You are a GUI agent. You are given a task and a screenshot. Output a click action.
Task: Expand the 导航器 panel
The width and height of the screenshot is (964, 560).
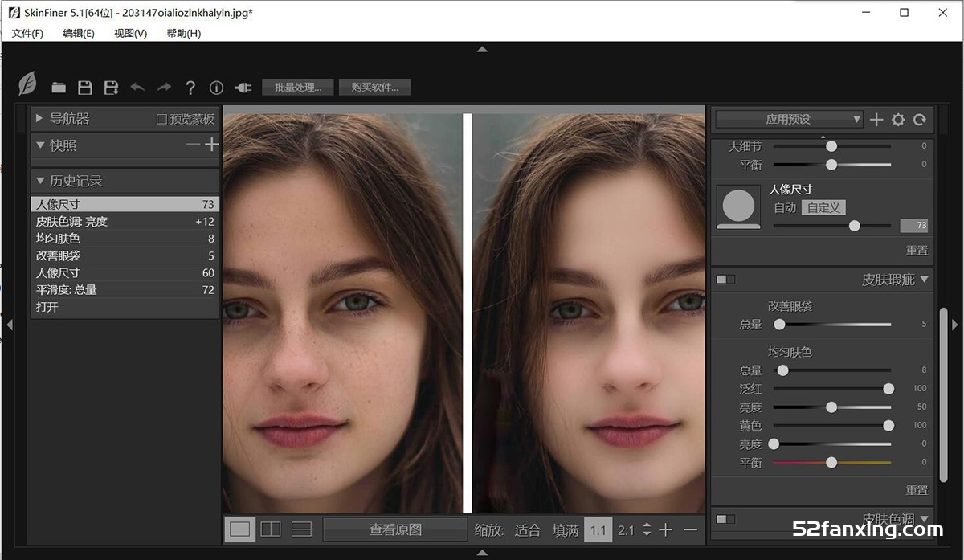coord(39,119)
